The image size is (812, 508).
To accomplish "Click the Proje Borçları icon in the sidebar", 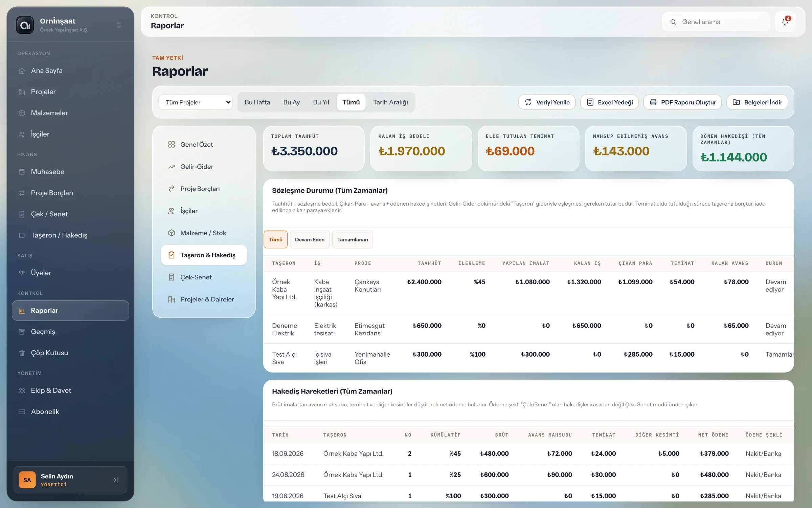I will coord(22,193).
